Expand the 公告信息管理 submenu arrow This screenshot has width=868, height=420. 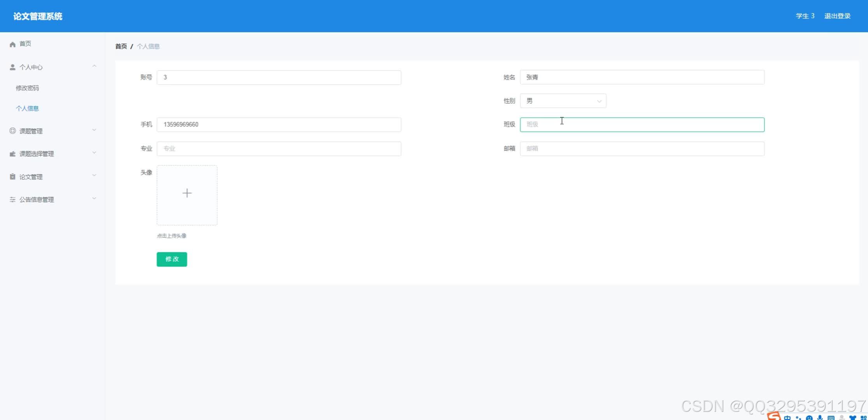94,199
